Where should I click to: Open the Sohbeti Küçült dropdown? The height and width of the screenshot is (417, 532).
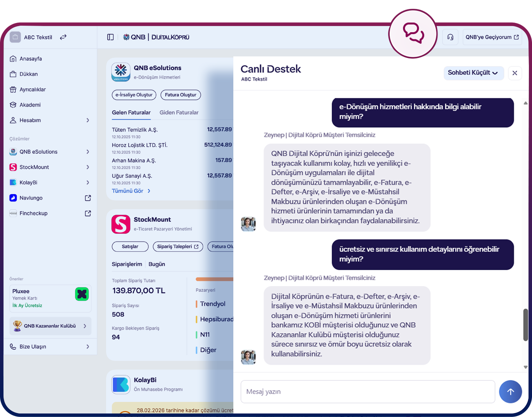point(474,73)
